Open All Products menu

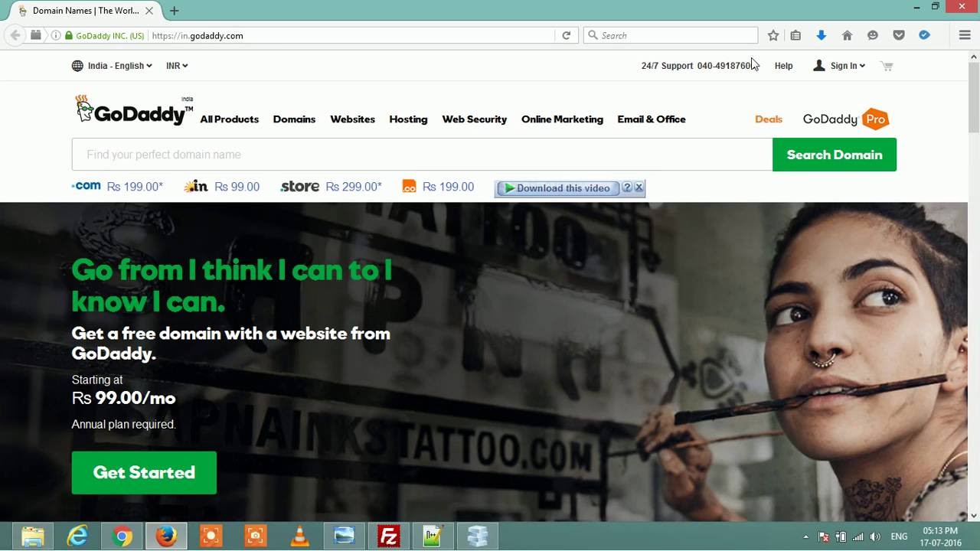pyautogui.click(x=230, y=119)
